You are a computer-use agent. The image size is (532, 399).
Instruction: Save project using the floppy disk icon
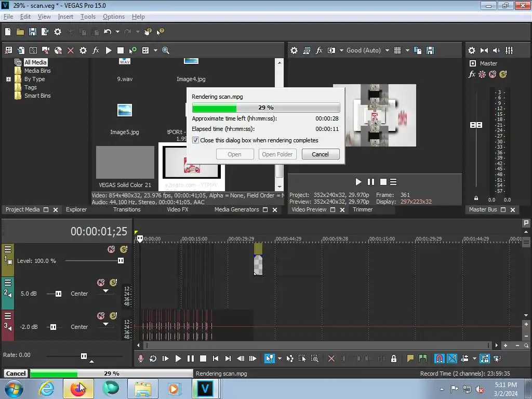[33, 32]
